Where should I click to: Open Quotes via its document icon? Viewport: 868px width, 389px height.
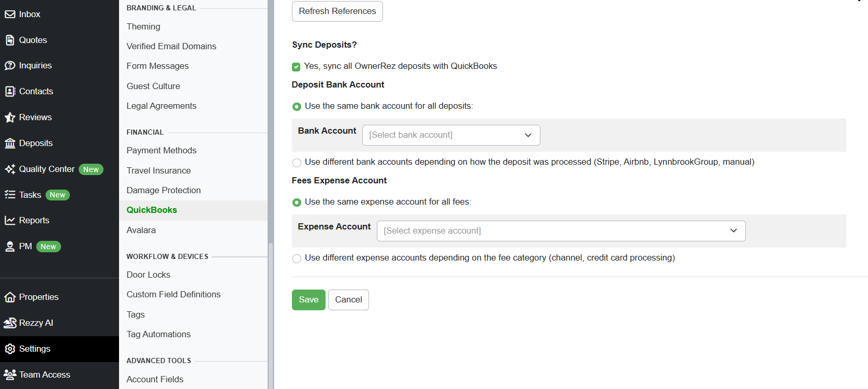pos(10,40)
